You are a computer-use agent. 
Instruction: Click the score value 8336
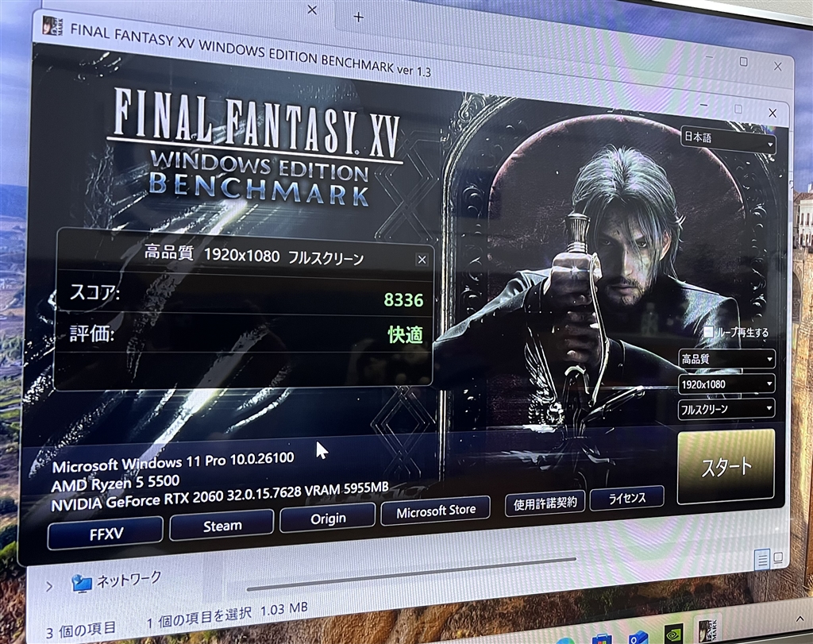pyautogui.click(x=403, y=299)
